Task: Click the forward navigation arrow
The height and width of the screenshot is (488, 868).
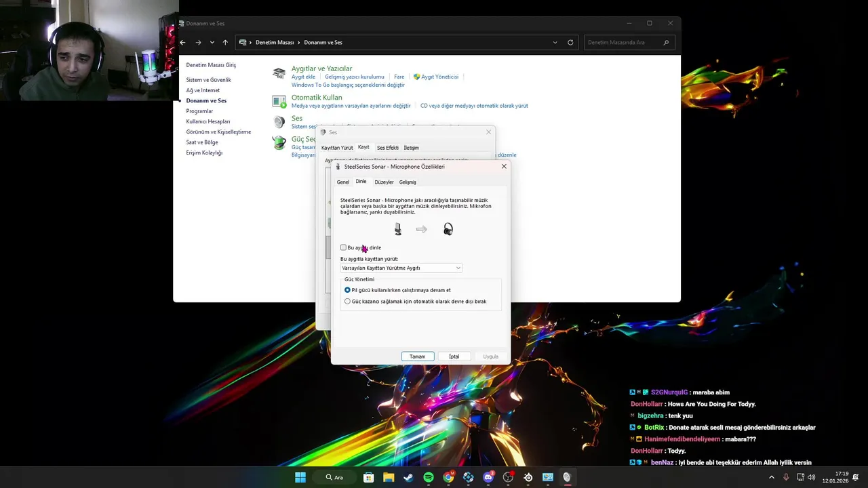Action: click(x=198, y=43)
